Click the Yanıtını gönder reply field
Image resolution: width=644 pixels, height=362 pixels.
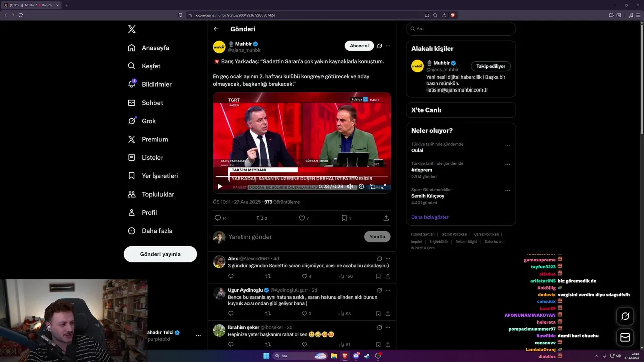click(x=294, y=237)
